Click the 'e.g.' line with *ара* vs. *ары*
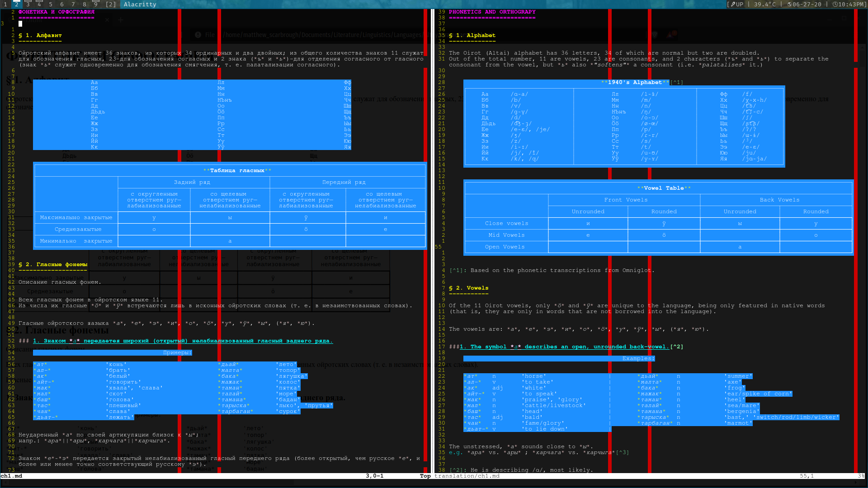The image size is (868, 488). 539,452
